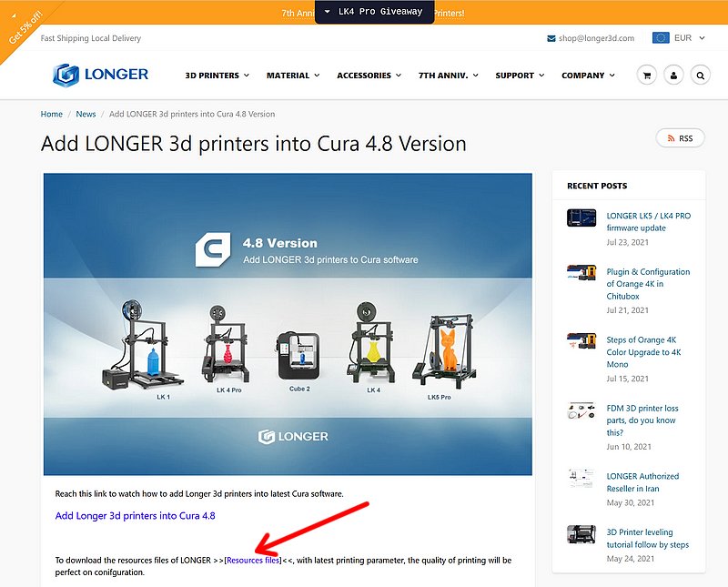Expand the LK4 Pro Giveaway dropdown

pos(374,12)
